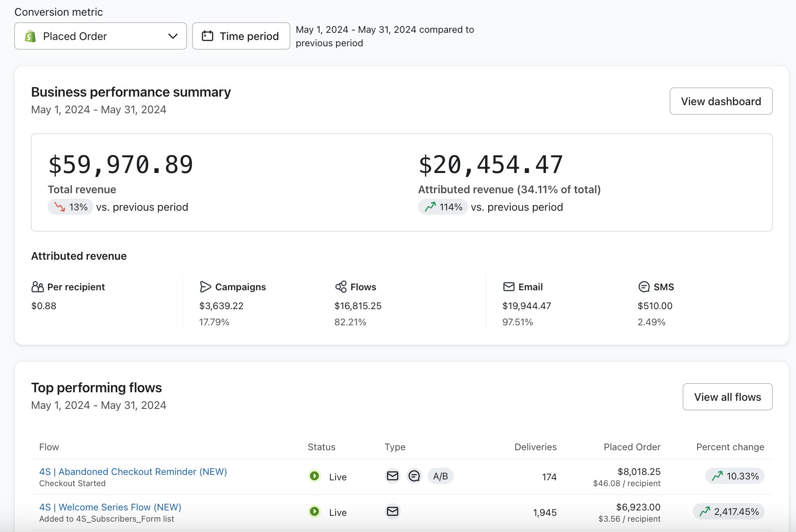Click the $59,970.89 total revenue figure
This screenshot has width=796, height=532.
click(x=121, y=165)
